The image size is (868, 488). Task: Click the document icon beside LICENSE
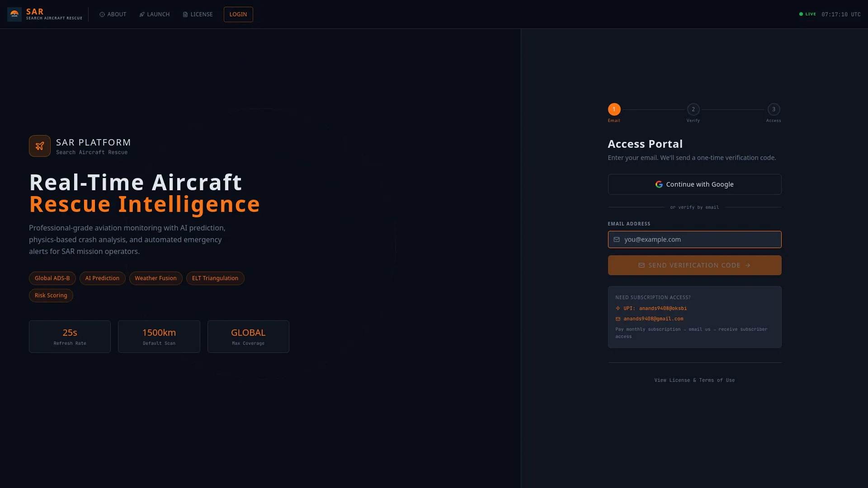click(185, 14)
